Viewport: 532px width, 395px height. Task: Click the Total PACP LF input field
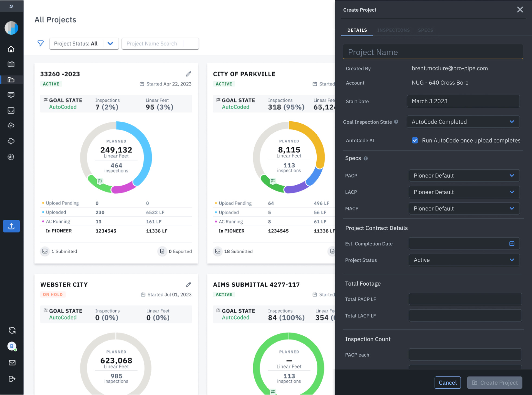point(465,299)
